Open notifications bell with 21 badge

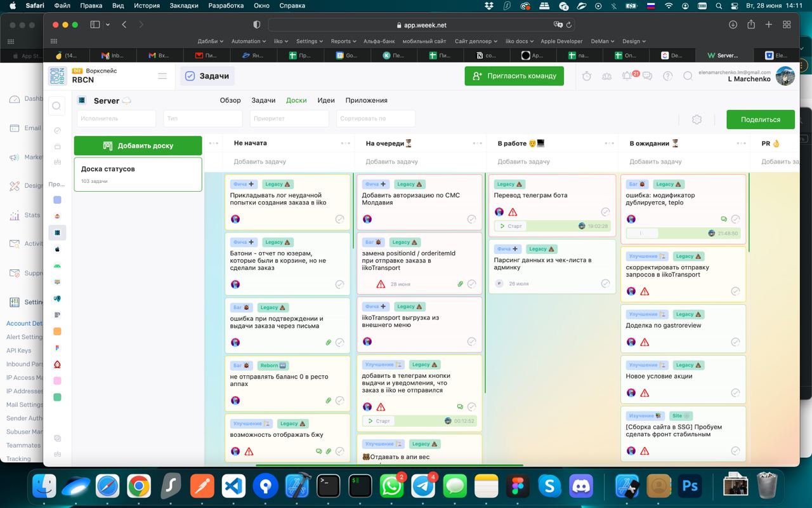click(627, 76)
